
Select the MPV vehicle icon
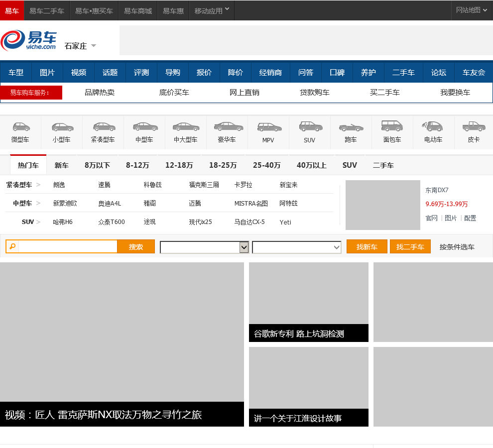coord(269,127)
